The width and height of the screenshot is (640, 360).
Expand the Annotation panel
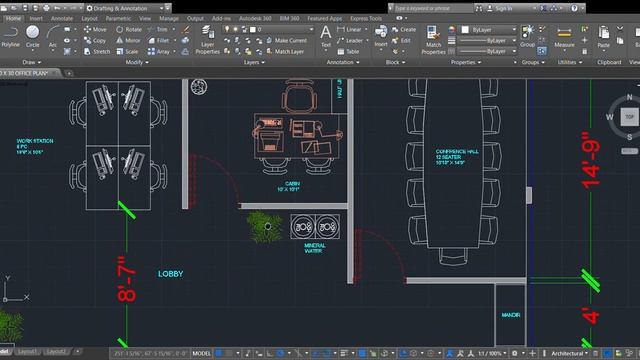pyautogui.click(x=343, y=62)
